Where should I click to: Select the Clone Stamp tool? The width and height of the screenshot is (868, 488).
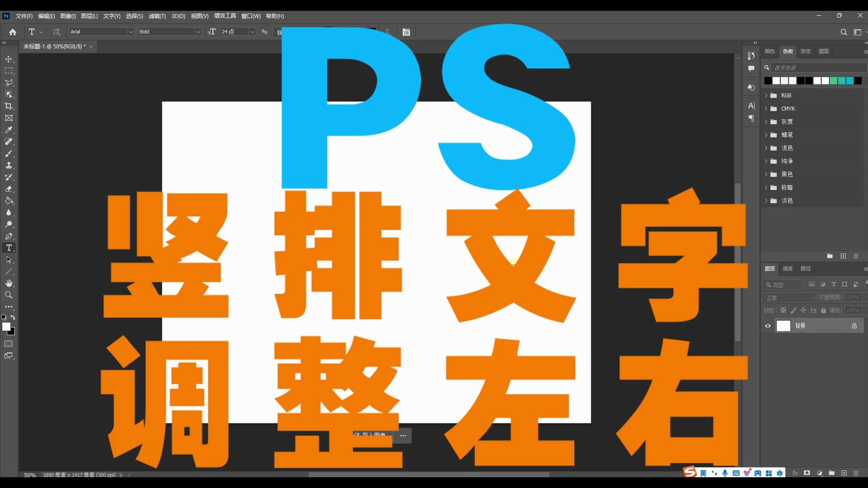pos(9,165)
